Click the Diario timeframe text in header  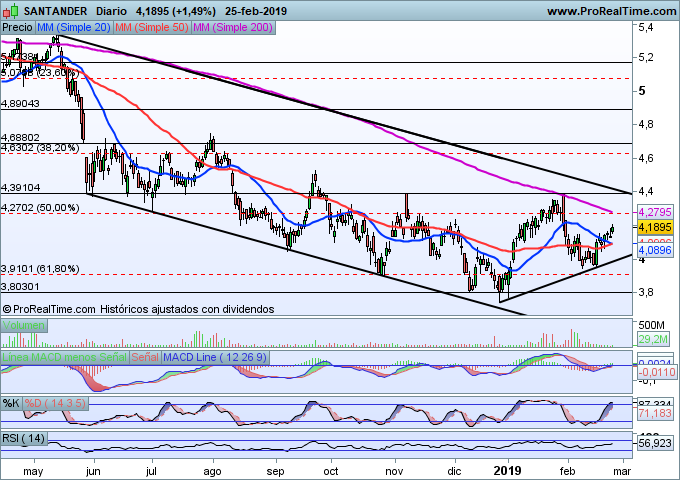[111, 11]
